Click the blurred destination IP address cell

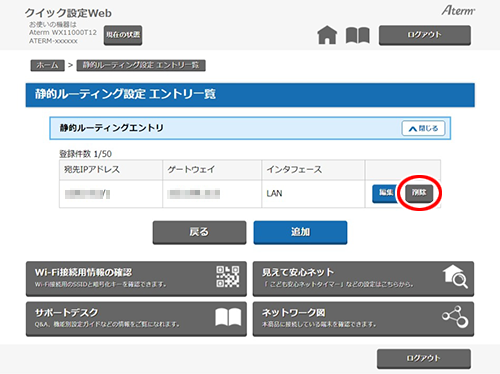click(111, 194)
